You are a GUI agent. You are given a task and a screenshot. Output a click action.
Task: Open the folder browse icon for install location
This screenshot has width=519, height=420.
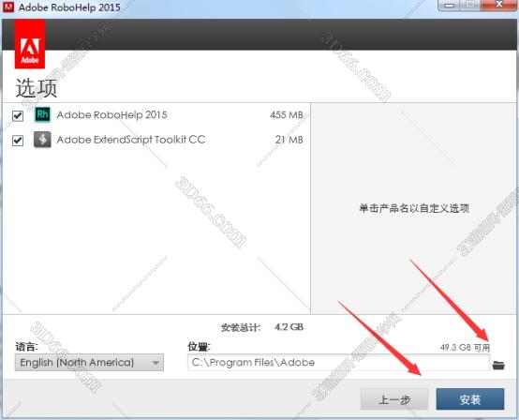[498, 365]
